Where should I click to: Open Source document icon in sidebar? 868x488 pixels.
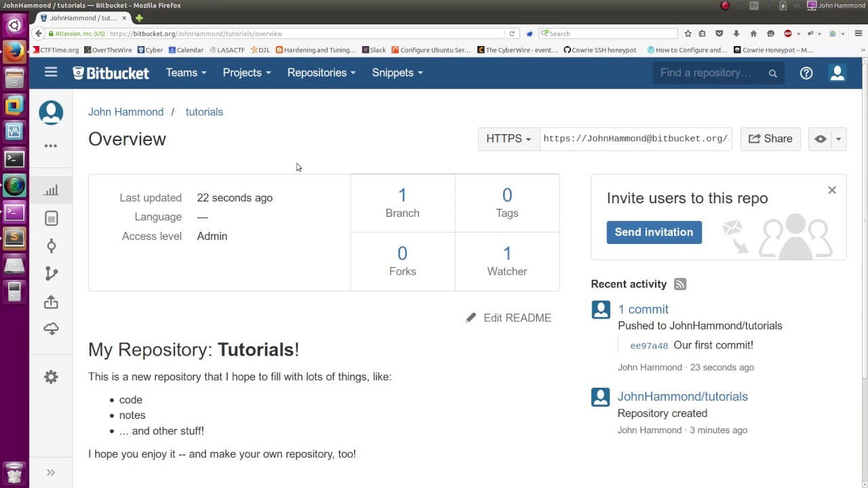coord(51,218)
